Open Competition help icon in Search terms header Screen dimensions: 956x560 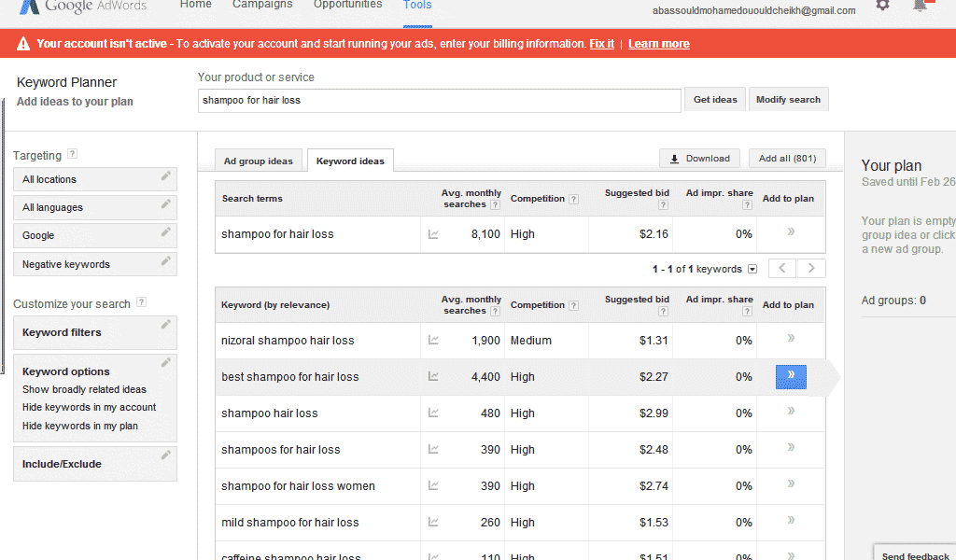click(574, 199)
